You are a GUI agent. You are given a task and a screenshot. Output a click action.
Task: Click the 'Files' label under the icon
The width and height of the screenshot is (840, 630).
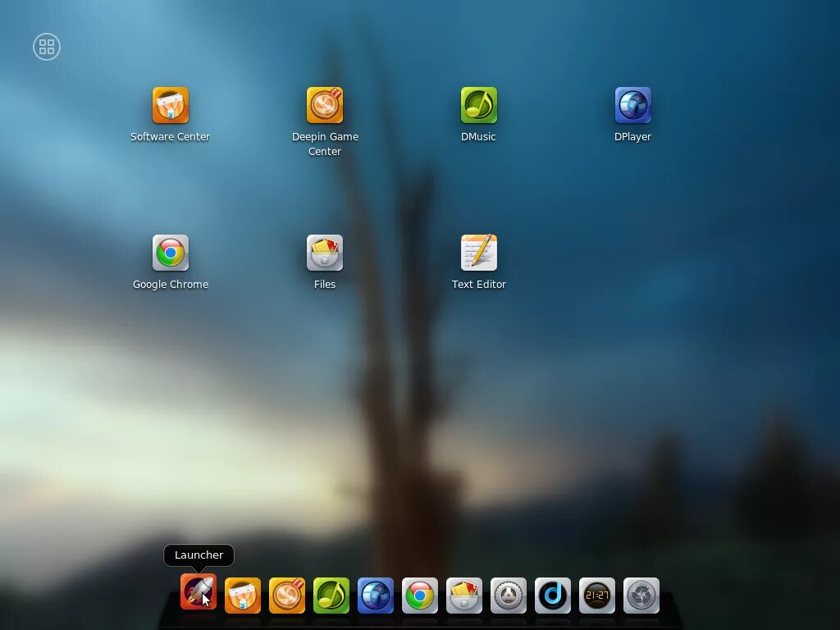point(325,285)
